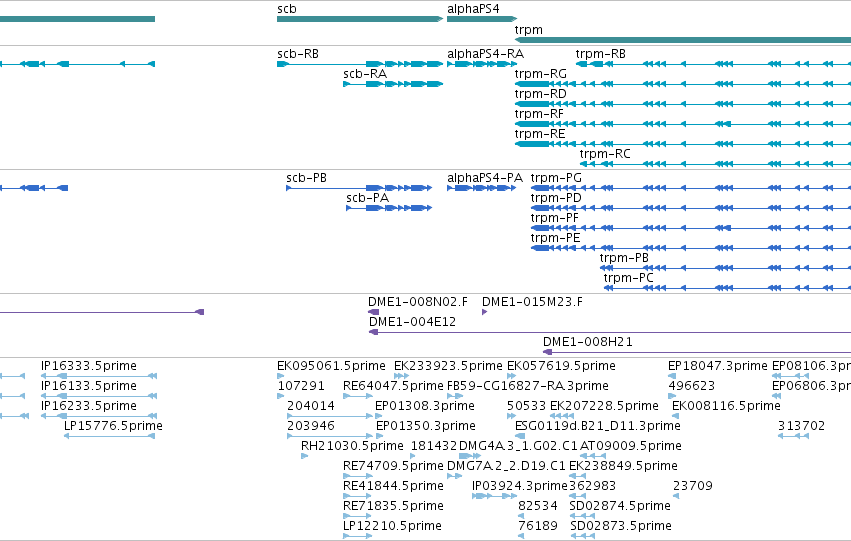Click the DME1-004E12 clone label

(x=412, y=322)
